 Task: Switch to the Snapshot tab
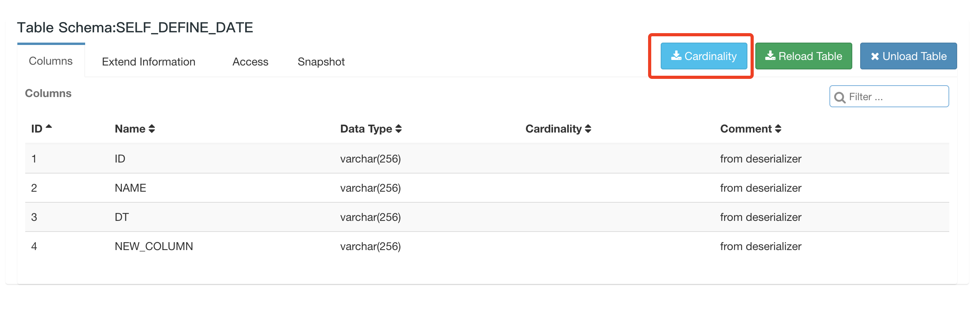coord(321,62)
